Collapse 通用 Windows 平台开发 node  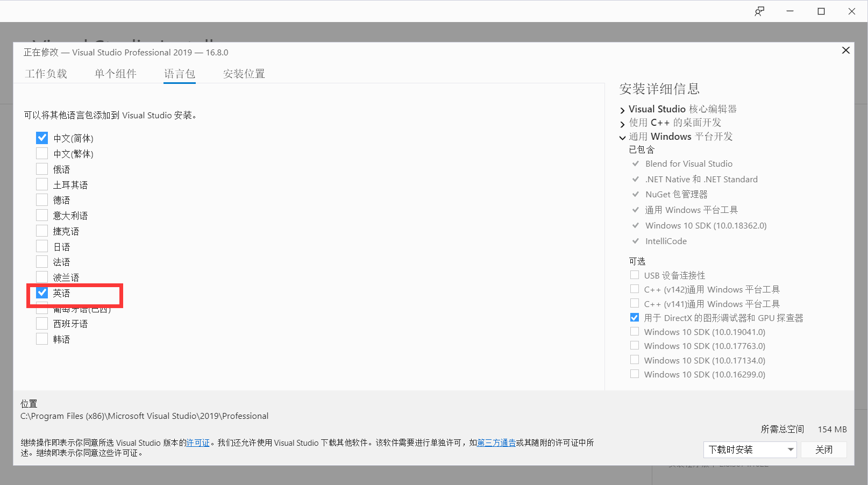(x=623, y=137)
